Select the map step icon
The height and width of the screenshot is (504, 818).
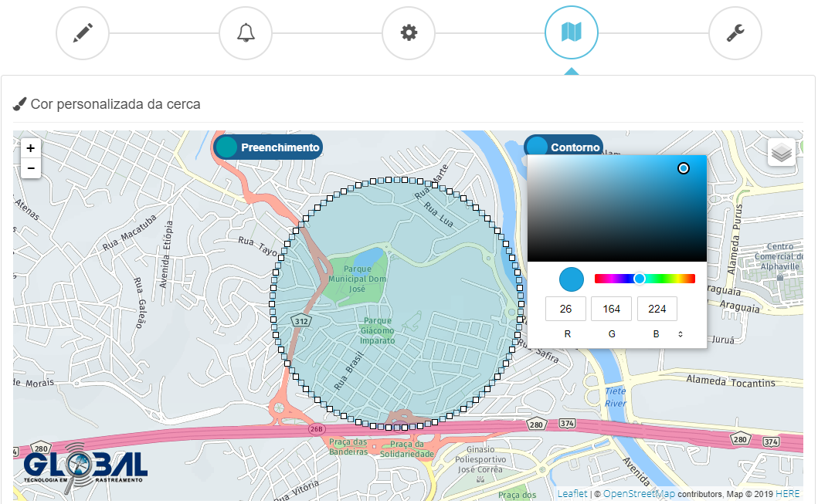pyautogui.click(x=572, y=32)
